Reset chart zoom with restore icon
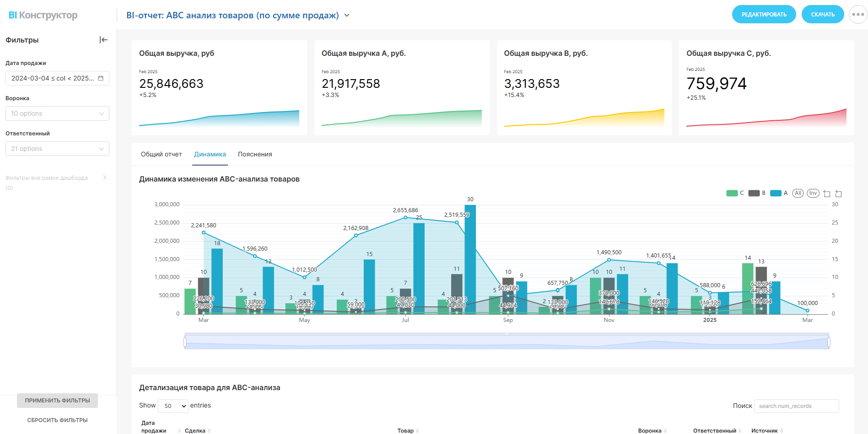The image size is (868, 434). click(838, 193)
